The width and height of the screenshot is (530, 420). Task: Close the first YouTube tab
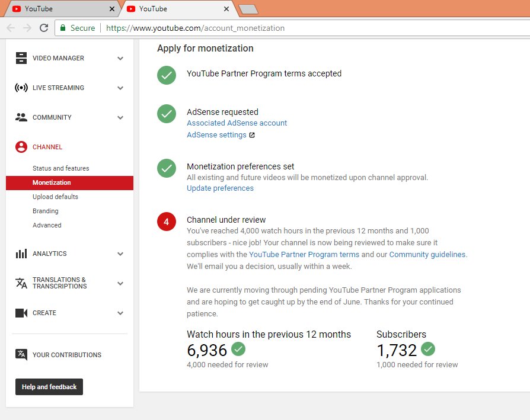pyautogui.click(x=112, y=9)
